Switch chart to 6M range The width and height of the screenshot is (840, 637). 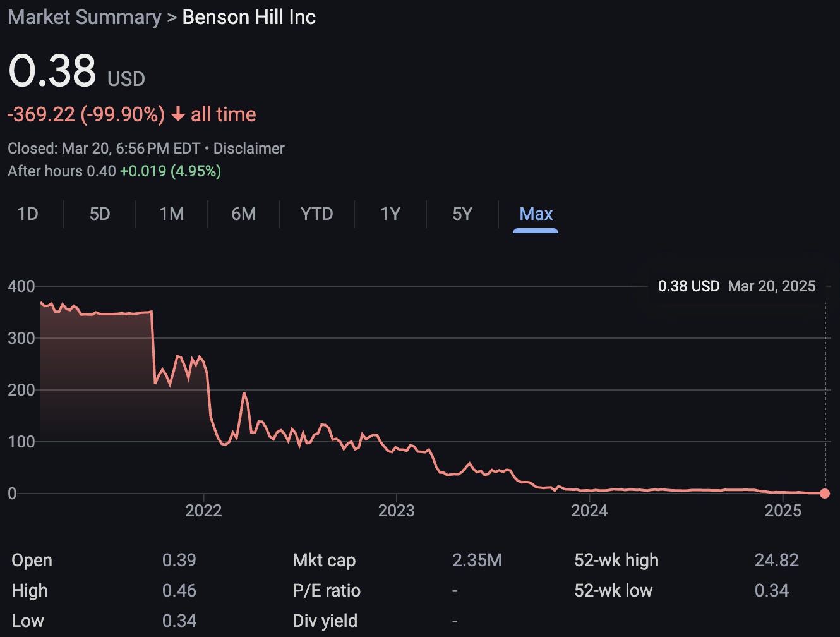244,214
